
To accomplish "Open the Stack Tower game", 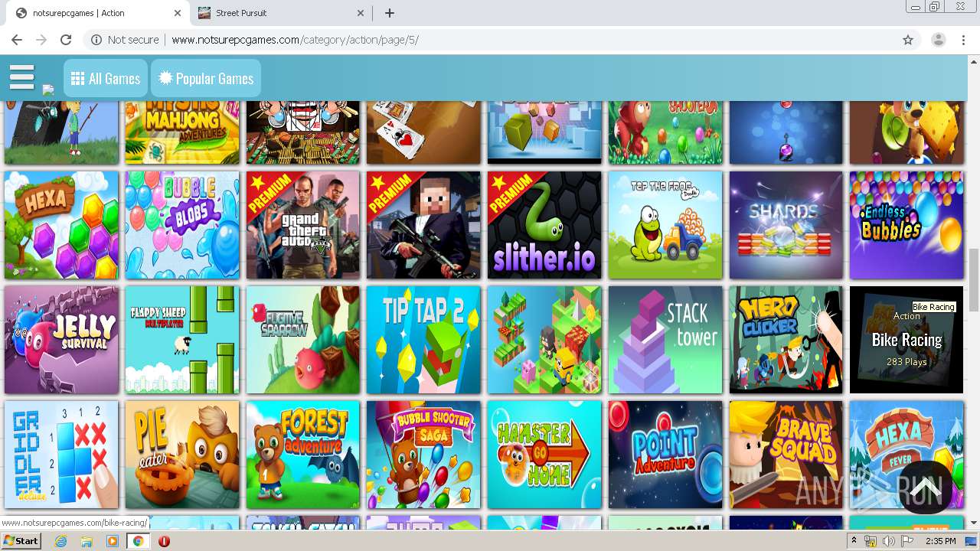I will pos(665,340).
